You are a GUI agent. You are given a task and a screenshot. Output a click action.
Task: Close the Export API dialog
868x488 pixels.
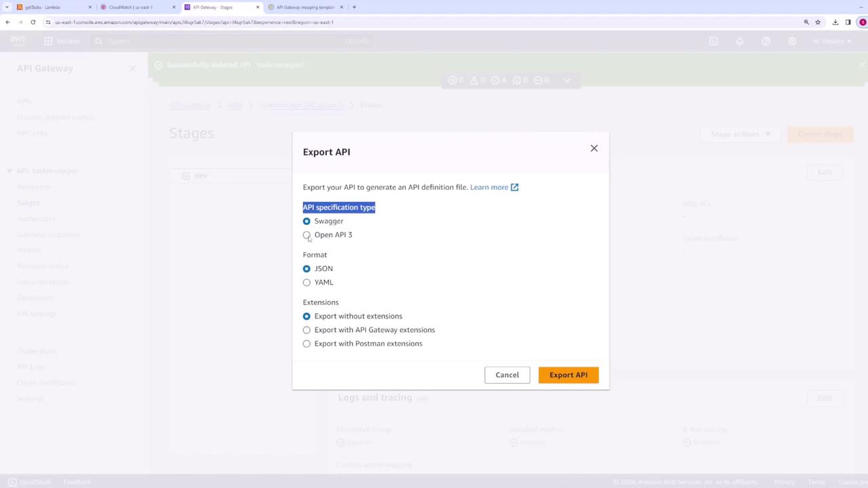point(594,148)
